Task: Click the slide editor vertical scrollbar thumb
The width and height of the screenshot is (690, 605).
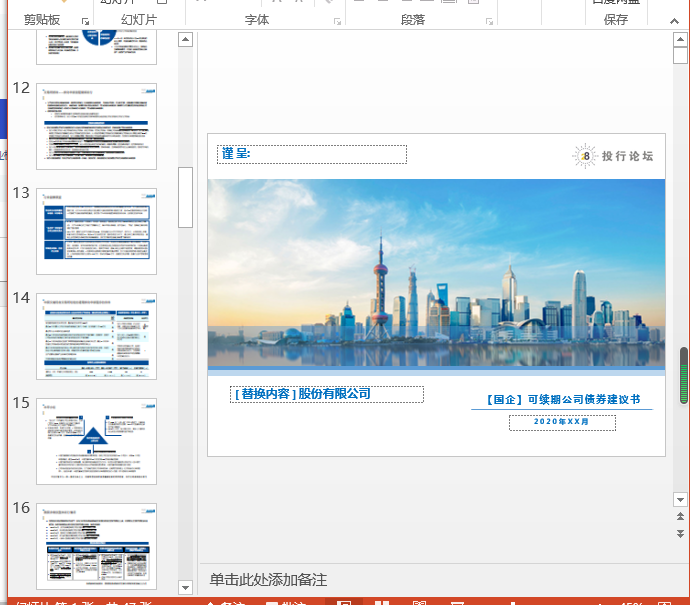Action: (680, 55)
